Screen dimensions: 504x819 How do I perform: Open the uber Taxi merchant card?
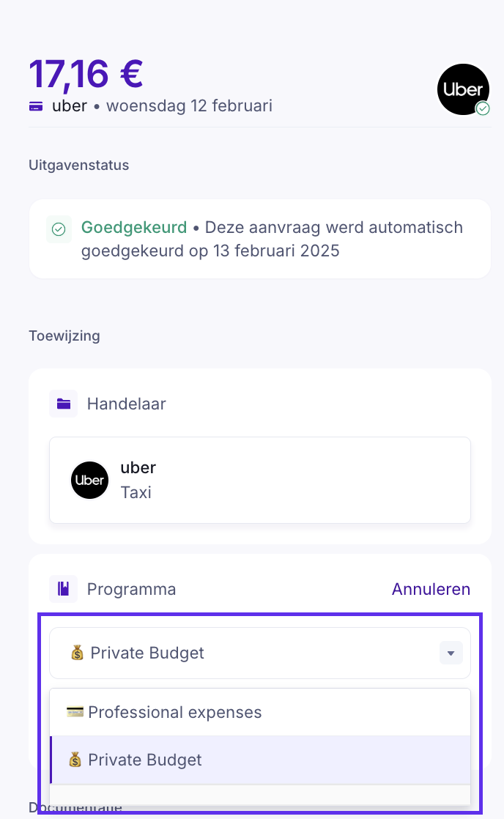tap(260, 480)
